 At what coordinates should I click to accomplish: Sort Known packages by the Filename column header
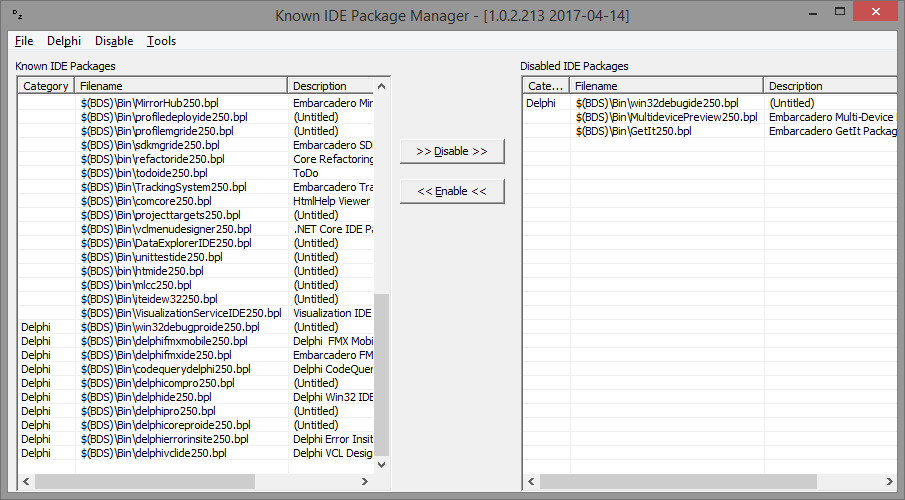pyautogui.click(x=181, y=86)
